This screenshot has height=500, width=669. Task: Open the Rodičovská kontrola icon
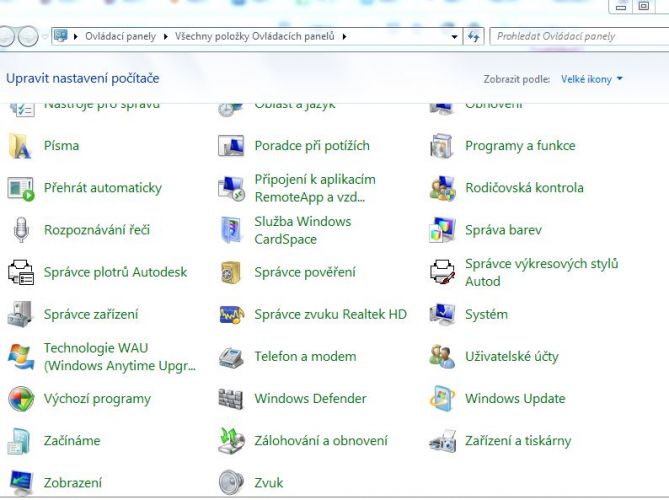click(442, 188)
